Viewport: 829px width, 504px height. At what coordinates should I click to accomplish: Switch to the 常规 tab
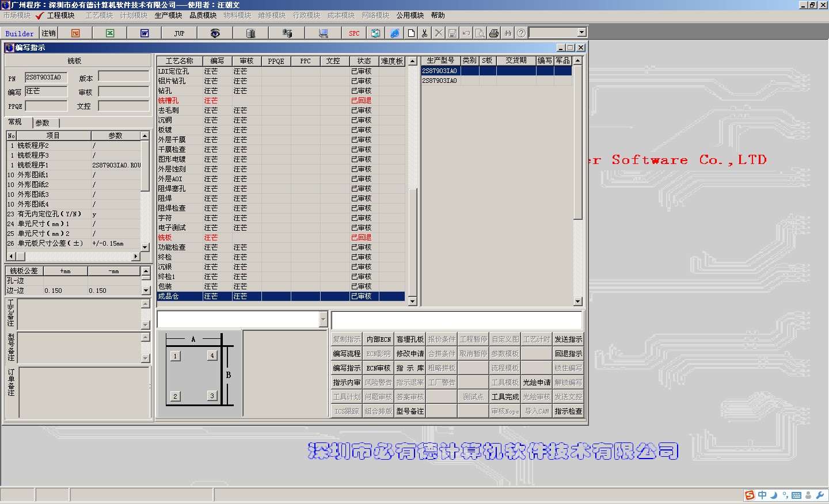point(17,122)
